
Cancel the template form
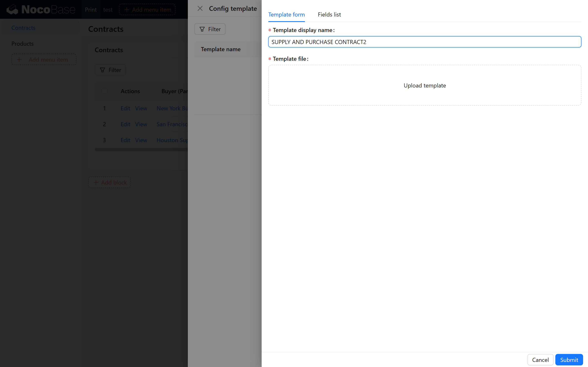click(x=540, y=359)
